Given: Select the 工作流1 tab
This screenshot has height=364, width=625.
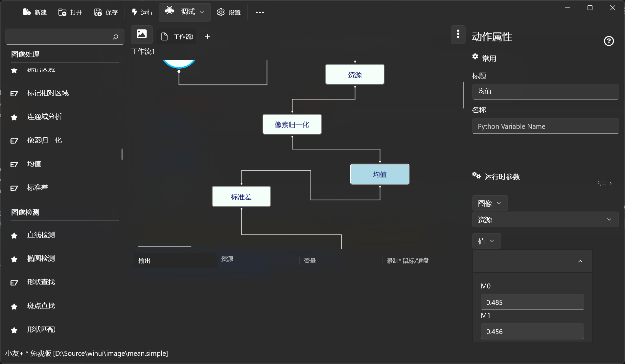Looking at the screenshot, I should 178,36.
